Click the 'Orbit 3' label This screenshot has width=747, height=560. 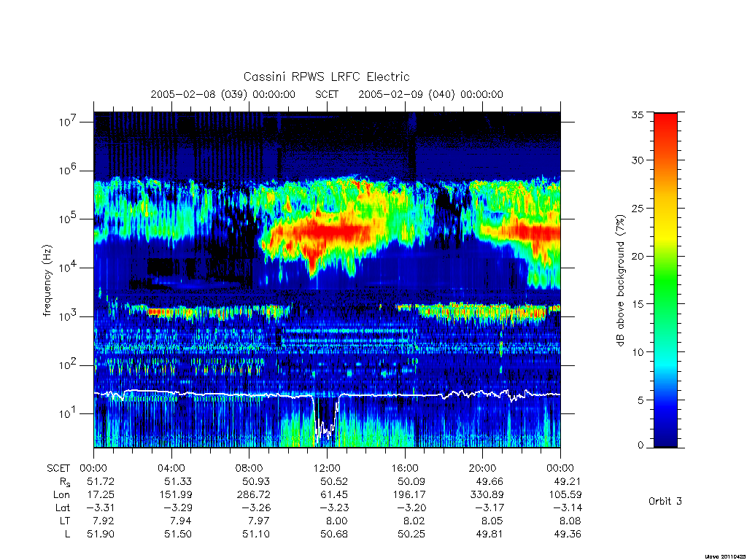pos(665,501)
